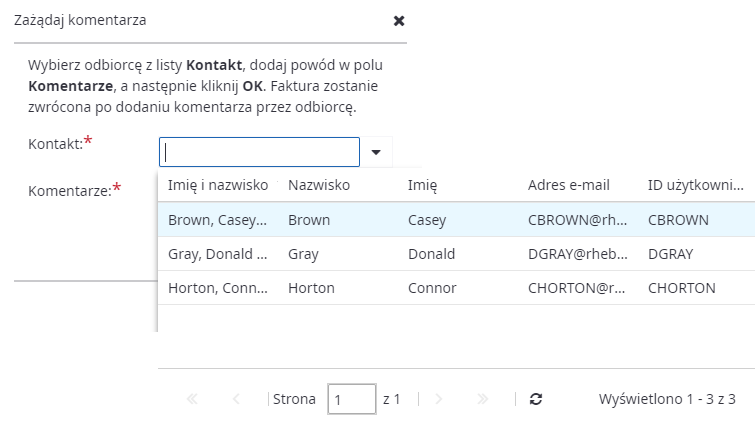
Task: Sort by Imię i nazwisko column header
Action: [x=219, y=185]
